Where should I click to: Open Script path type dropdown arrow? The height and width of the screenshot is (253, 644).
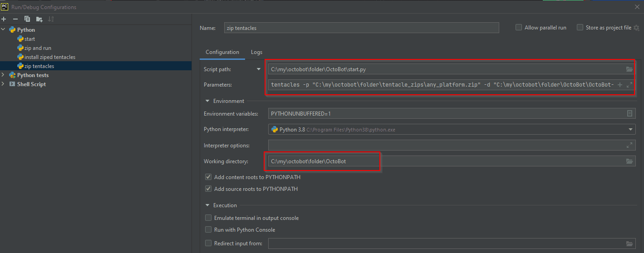[259, 69]
